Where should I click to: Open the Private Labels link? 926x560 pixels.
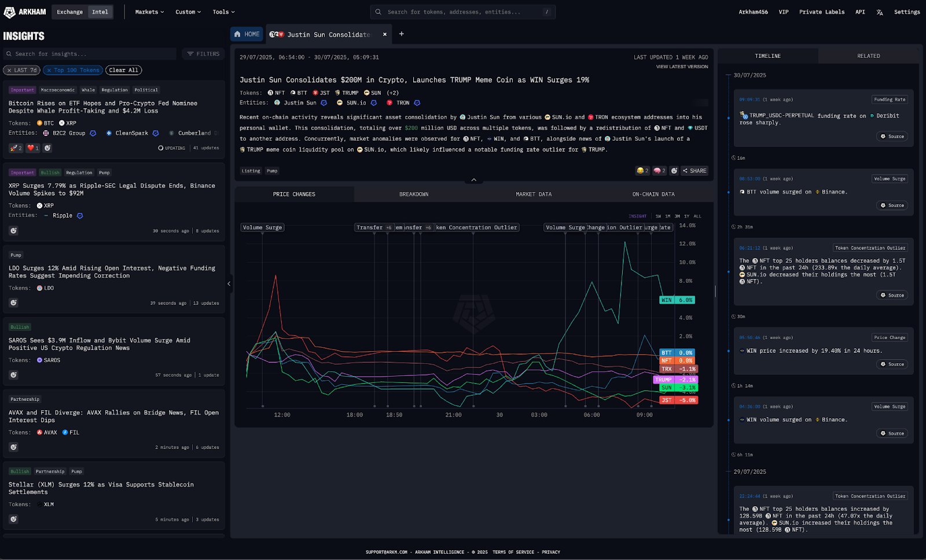822,12
